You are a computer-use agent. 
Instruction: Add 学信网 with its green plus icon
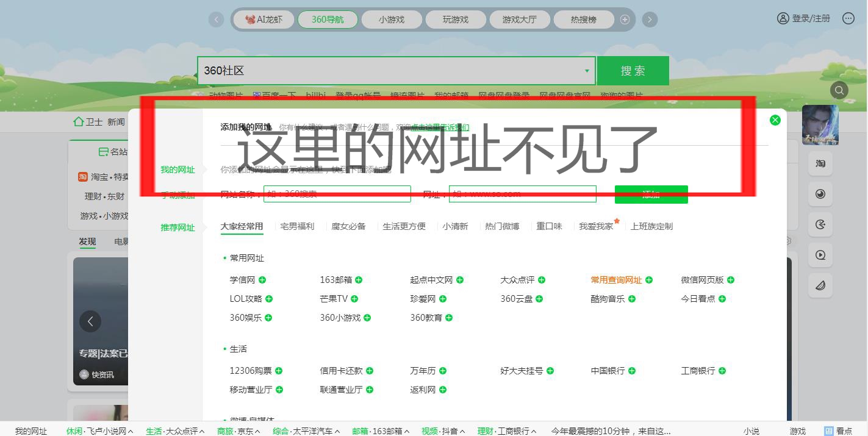click(262, 280)
